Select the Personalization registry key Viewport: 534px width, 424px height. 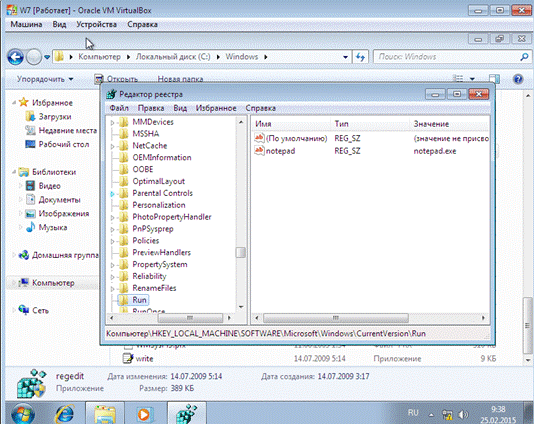(x=159, y=205)
